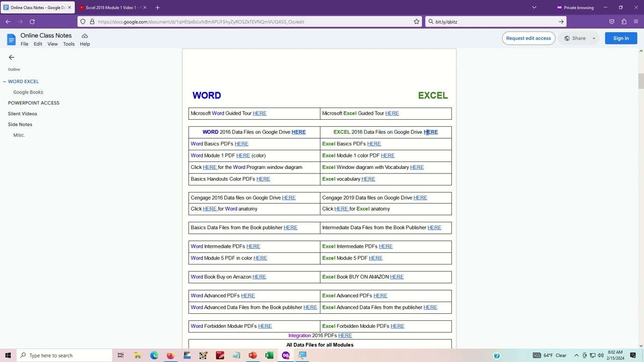This screenshot has height=362, width=644.
Task: Click the Windows taskbar search box
Action: coord(64,355)
